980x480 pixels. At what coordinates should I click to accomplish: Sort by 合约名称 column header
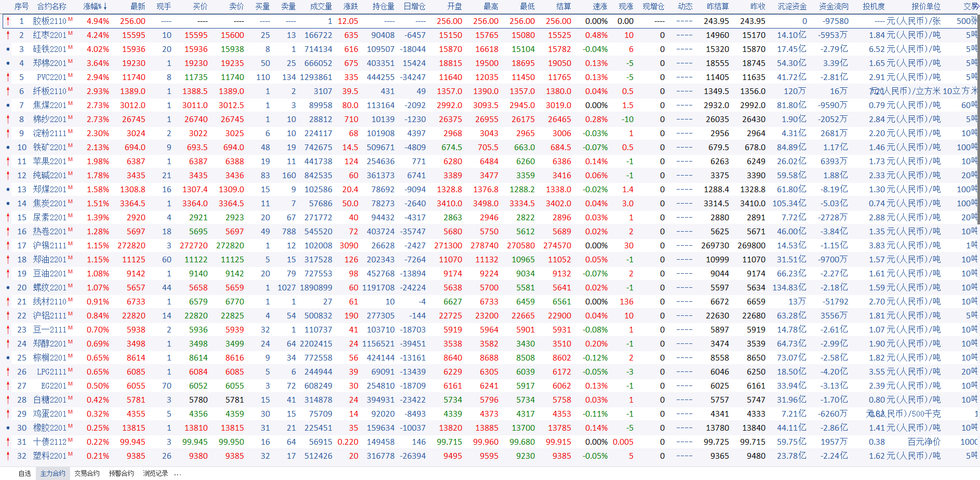[x=52, y=7]
